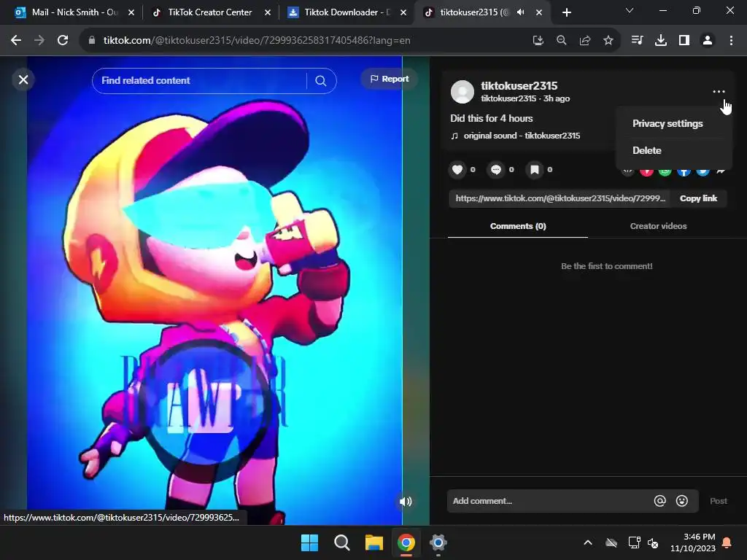The image size is (747, 560).
Task: Copy the video link
Action: tap(698, 198)
